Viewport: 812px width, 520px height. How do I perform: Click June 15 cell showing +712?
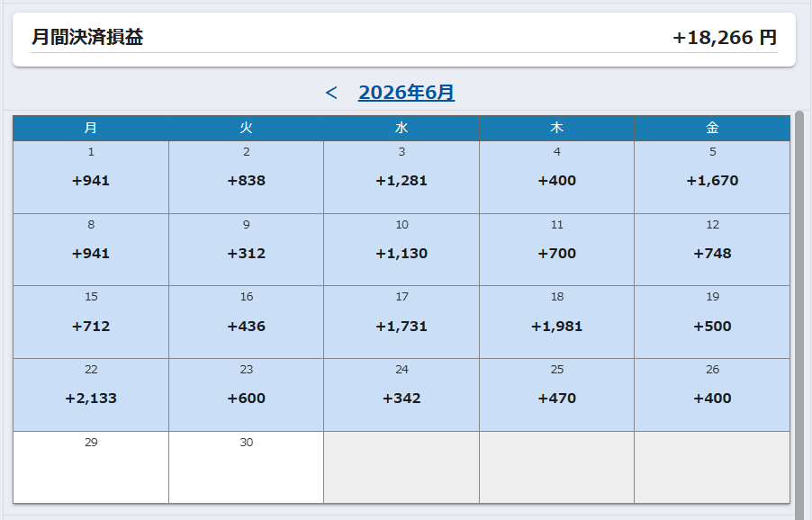91,322
